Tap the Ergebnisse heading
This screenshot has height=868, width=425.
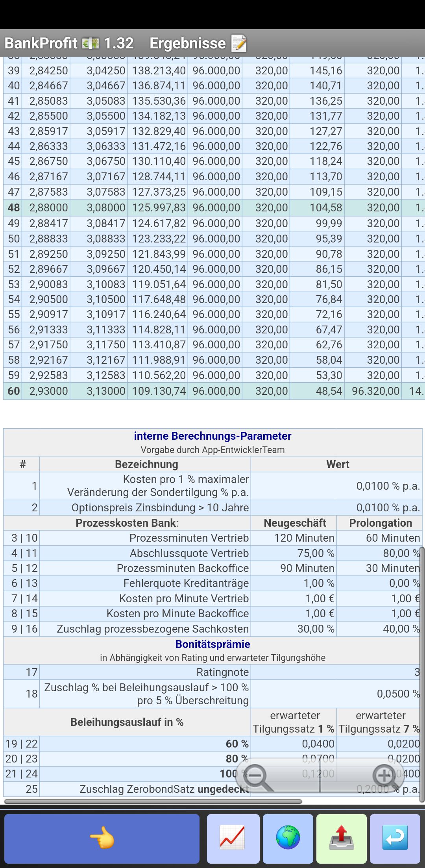(188, 43)
